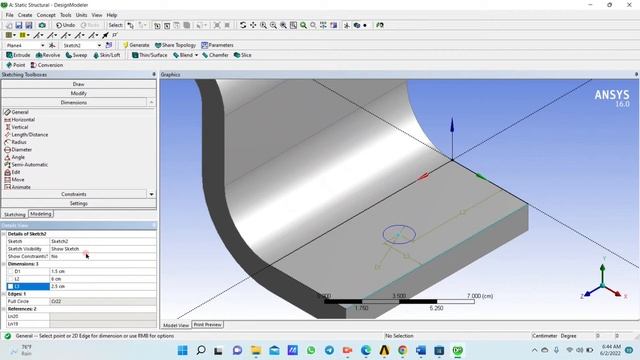Open the Tools menu
Viewport: 640px width, 360px height.
click(65, 15)
